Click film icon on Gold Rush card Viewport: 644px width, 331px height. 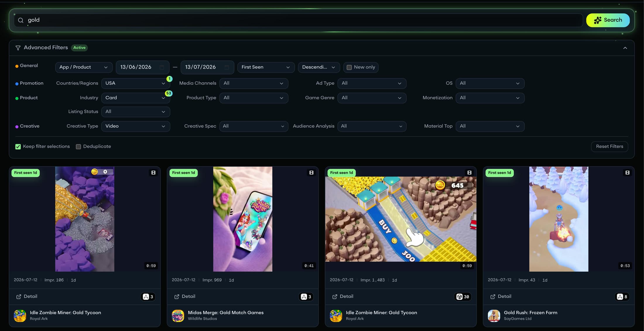tap(627, 173)
